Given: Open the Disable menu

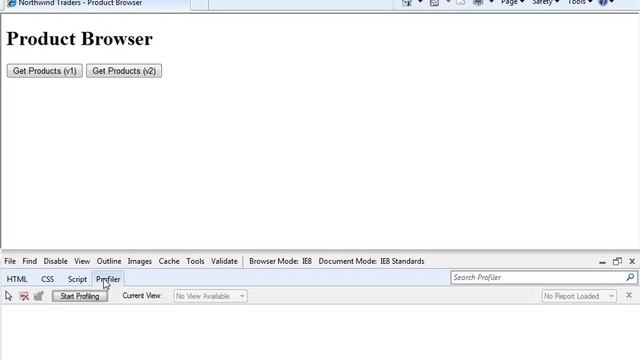Looking at the screenshot, I should (x=56, y=261).
